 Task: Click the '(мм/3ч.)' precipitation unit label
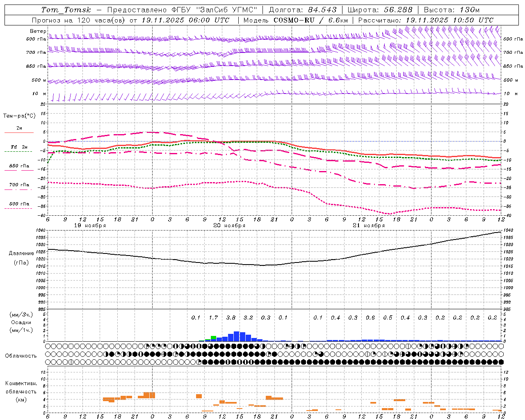(x=21, y=315)
